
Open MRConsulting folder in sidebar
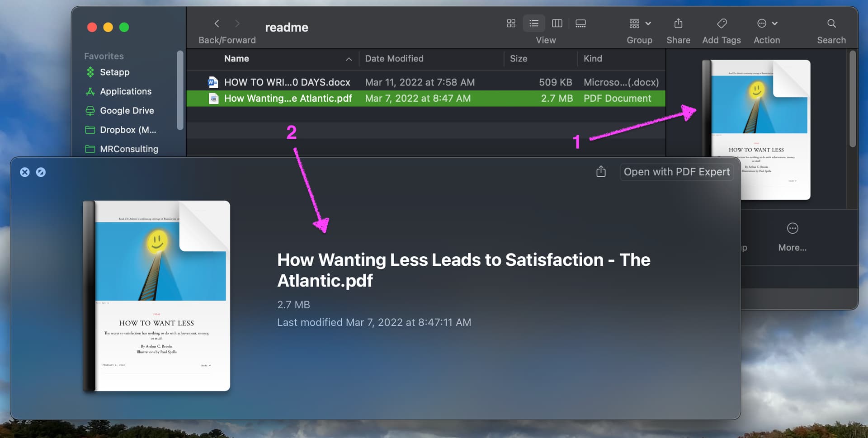tap(129, 149)
